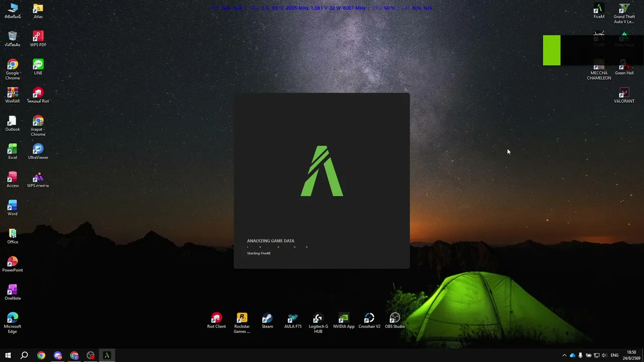Viewport: 644px width, 362px height.
Task: Select the Word desktop shortcut
Action: click(x=13, y=208)
